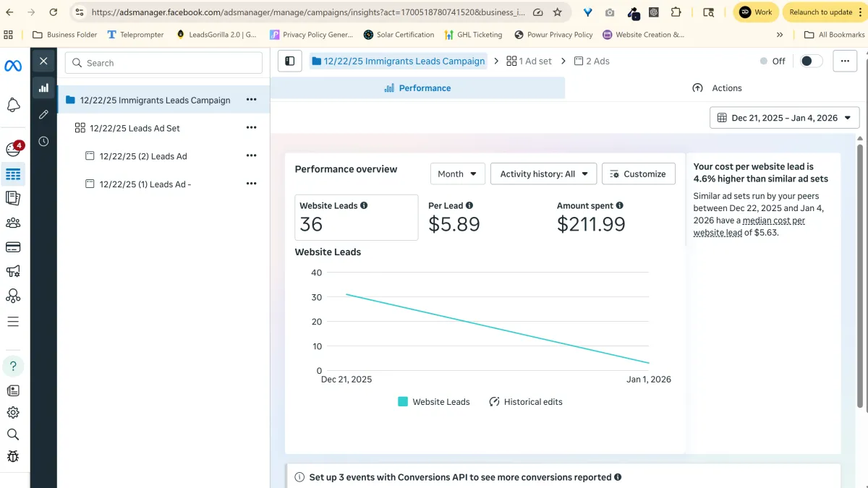
Task: Open the date range picker dropdown
Action: point(784,118)
